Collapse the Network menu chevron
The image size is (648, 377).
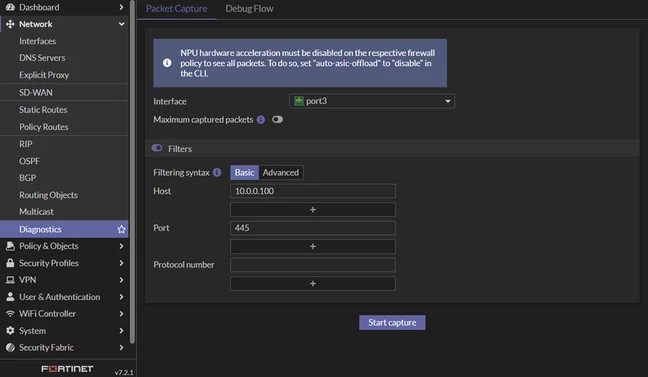(x=121, y=24)
